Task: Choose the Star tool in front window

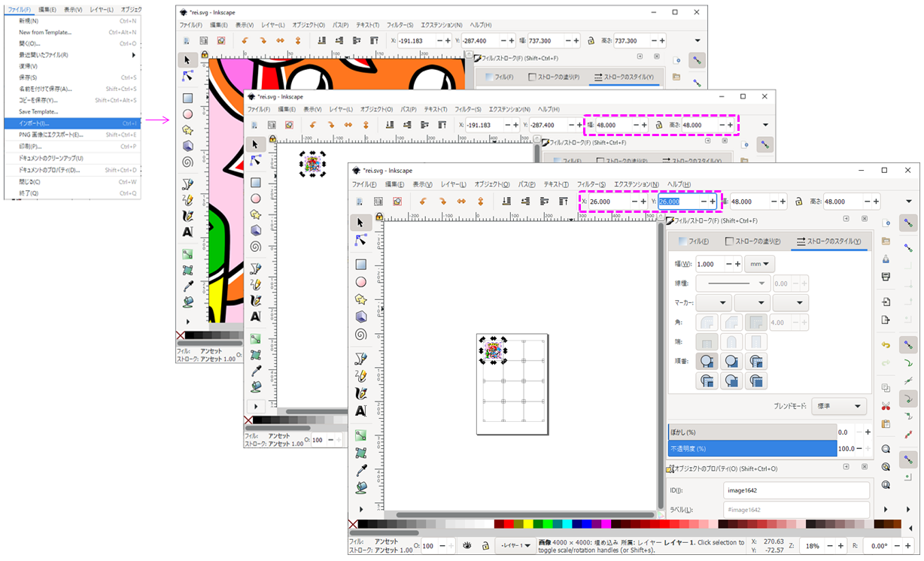Action: (360, 299)
